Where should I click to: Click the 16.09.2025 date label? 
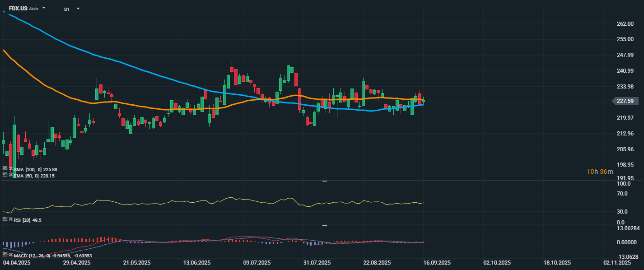coord(437,263)
